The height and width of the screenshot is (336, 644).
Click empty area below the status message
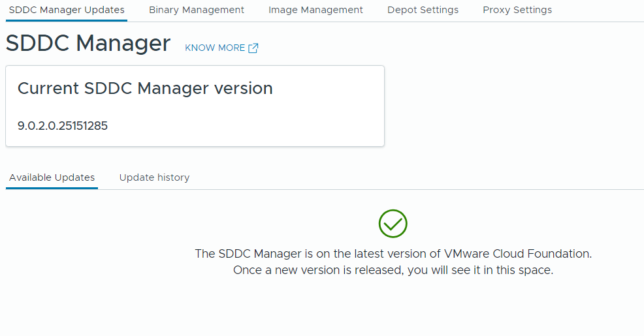(x=392, y=307)
